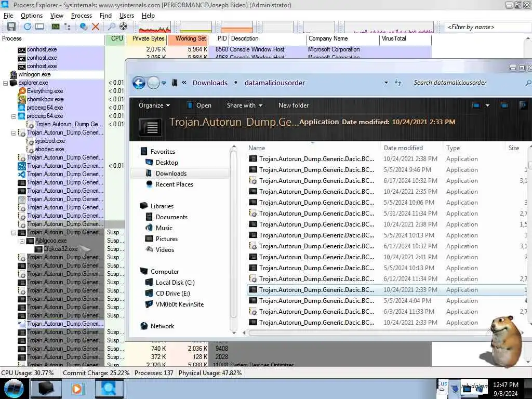The height and width of the screenshot is (399, 532).
Task: Collapse the explorer.exe process tree
Action: tap(5, 83)
